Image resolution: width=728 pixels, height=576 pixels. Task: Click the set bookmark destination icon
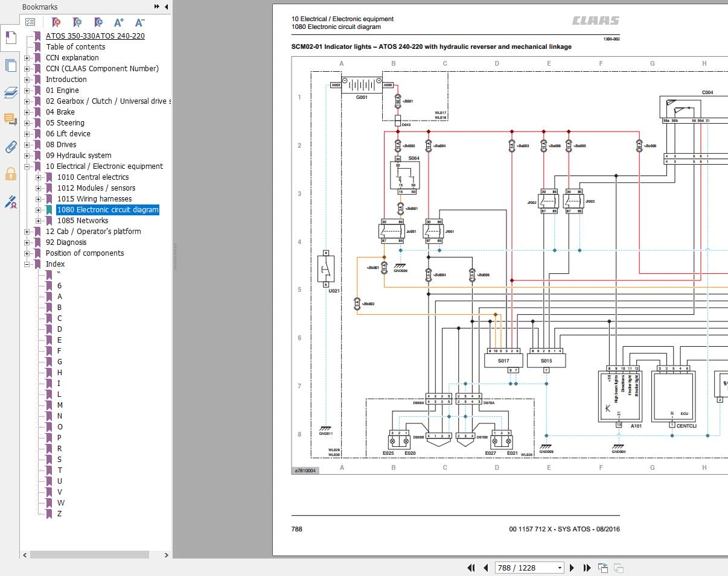(98, 22)
